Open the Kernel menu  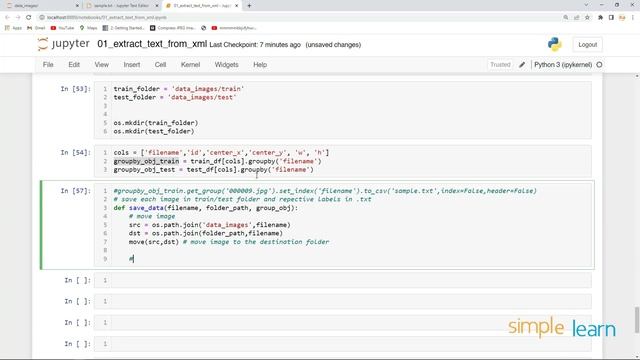[190, 65]
